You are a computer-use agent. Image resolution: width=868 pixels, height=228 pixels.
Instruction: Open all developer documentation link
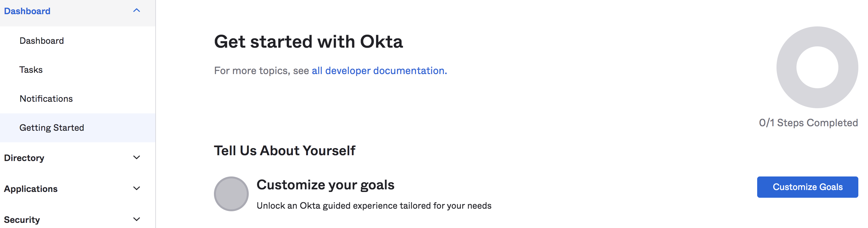pos(379,71)
